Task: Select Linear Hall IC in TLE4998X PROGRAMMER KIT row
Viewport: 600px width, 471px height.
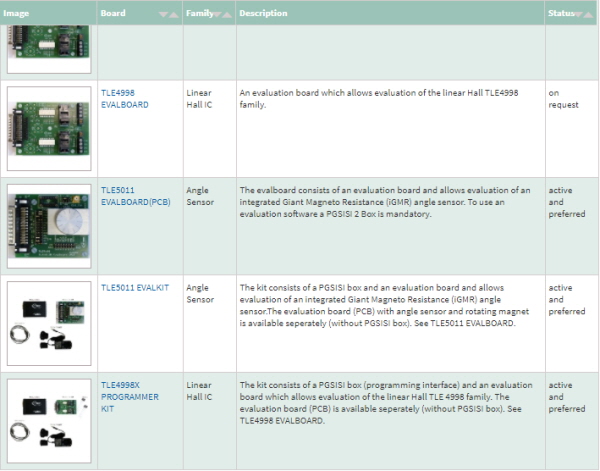Action: [x=199, y=391]
